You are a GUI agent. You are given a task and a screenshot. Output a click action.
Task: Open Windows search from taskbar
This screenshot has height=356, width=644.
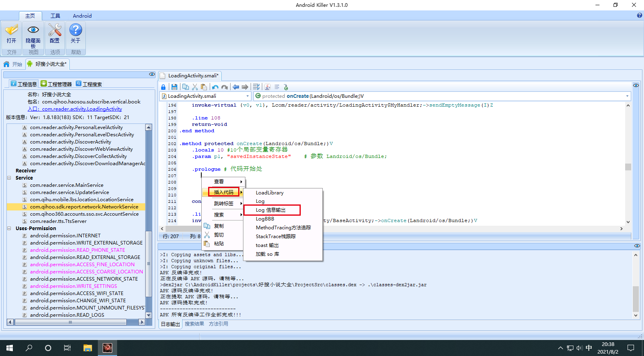click(29, 348)
